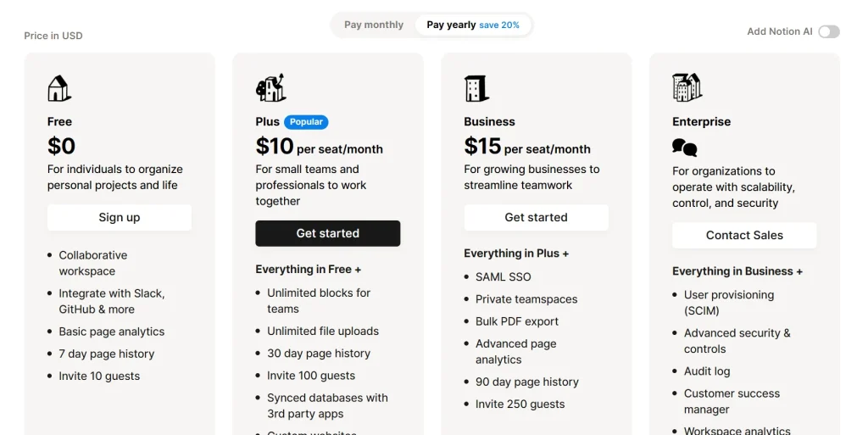Click the Free plan house icon
This screenshot has width=868, height=435.
[x=59, y=88]
